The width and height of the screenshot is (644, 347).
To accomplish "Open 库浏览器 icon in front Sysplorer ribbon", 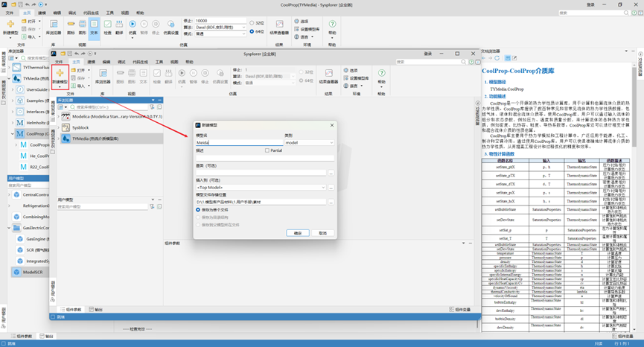I will coord(103,74).
